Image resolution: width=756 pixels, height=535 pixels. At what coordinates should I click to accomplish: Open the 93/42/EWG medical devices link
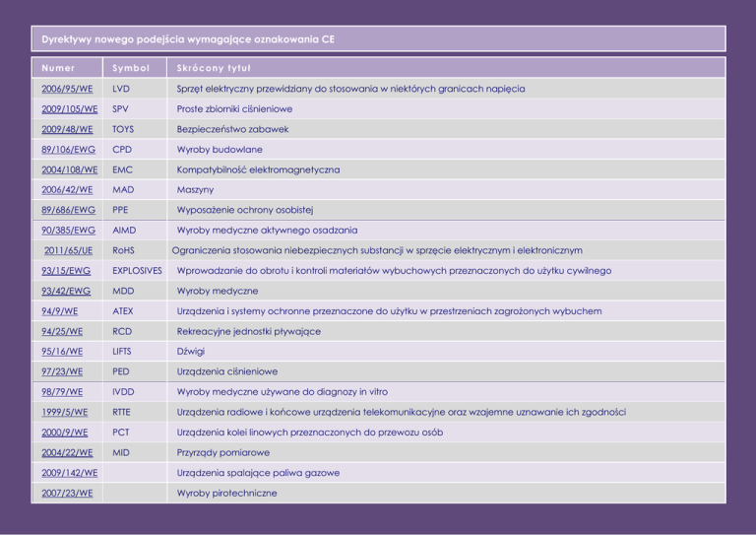click(x=66, y=291)
